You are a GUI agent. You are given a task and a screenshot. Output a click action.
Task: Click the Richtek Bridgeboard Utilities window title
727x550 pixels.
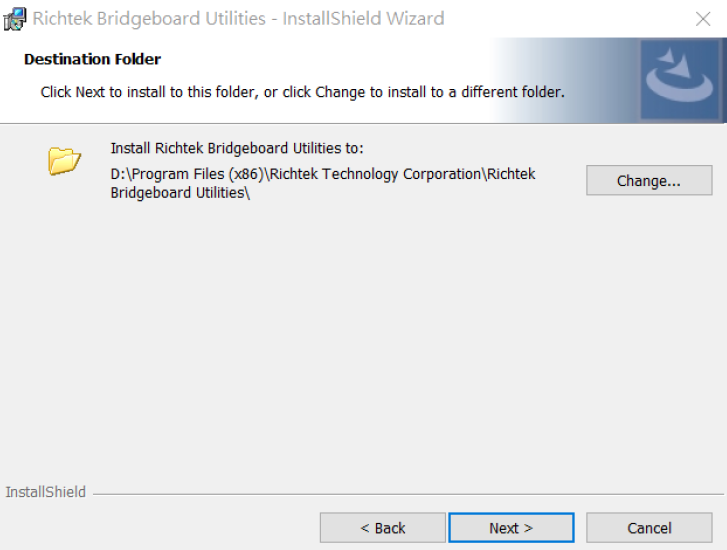click(x=238, y=19)
